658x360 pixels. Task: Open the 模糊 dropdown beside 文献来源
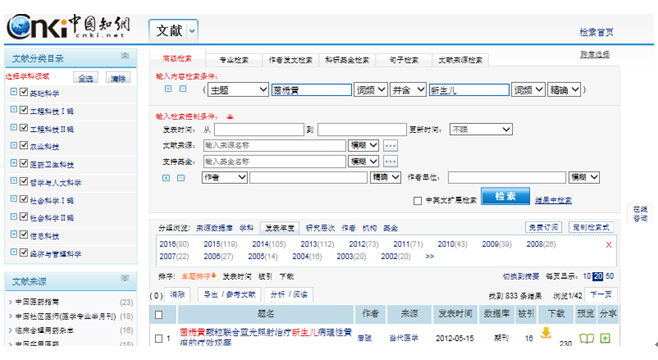[363, 145]
